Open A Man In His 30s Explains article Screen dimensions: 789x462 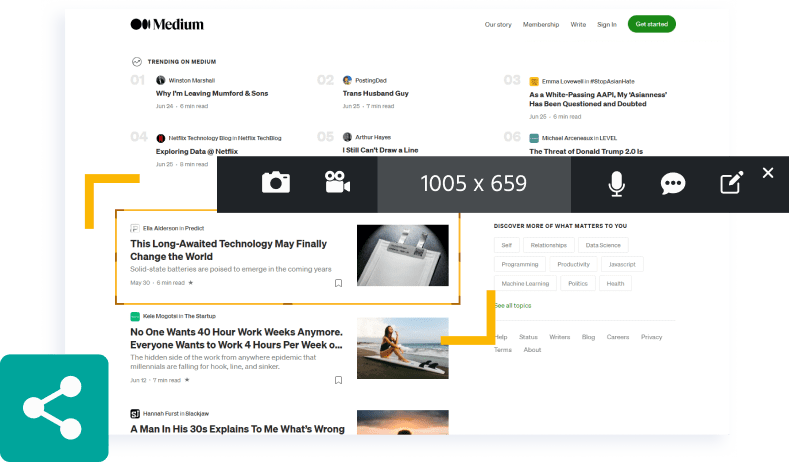coord(238,429)
